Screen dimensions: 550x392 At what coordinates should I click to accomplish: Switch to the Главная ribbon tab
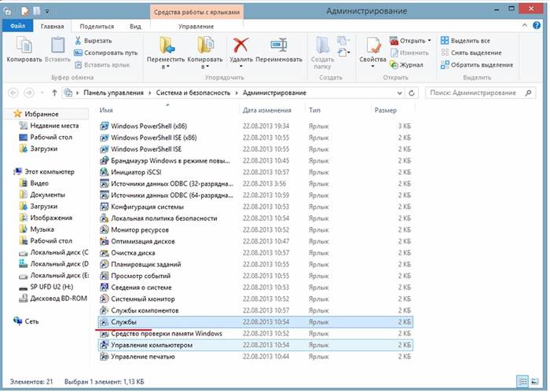53,26
